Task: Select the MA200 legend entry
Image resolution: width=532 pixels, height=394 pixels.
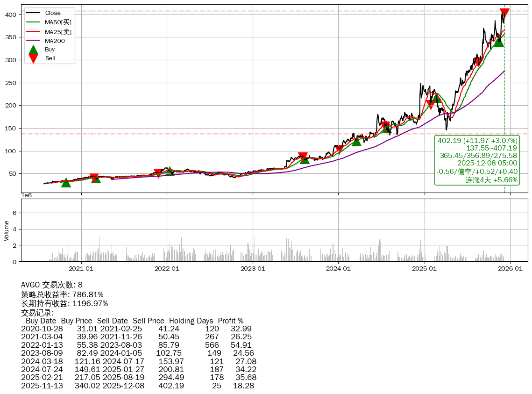Action: coord(55,41)
